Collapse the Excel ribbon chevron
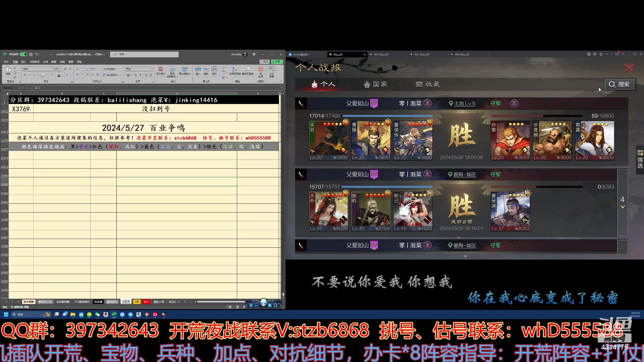The height and width of the screenshot is (362, 644). pos(281,81)
